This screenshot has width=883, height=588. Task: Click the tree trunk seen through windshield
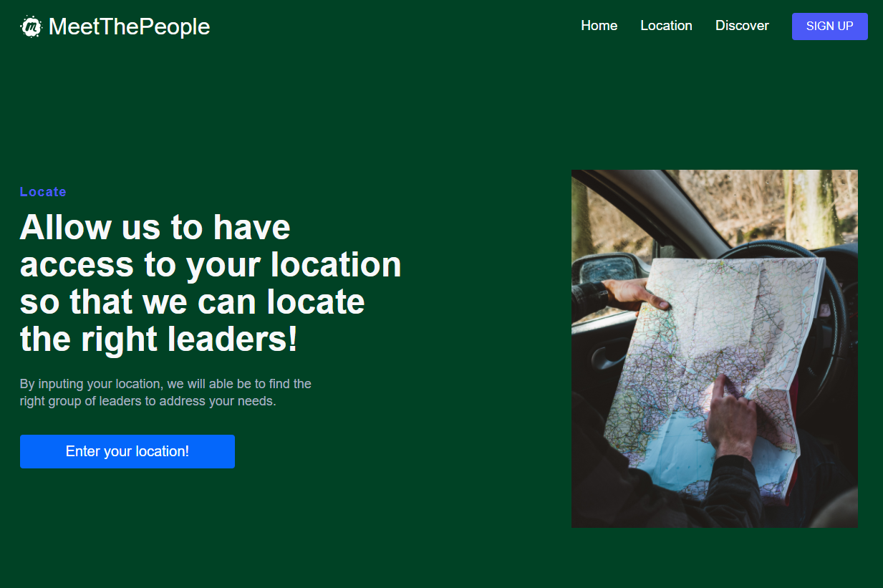tap(813, 204)
